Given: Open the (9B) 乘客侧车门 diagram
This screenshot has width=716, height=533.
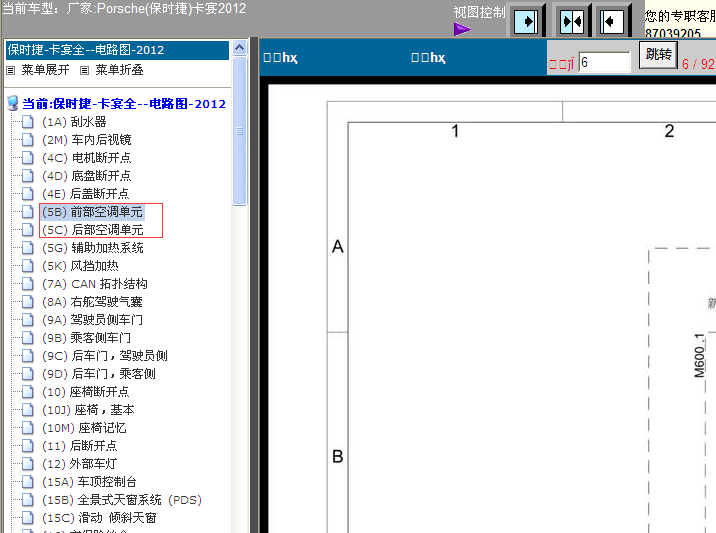Looking at the screenshot, I should (86, 338).
